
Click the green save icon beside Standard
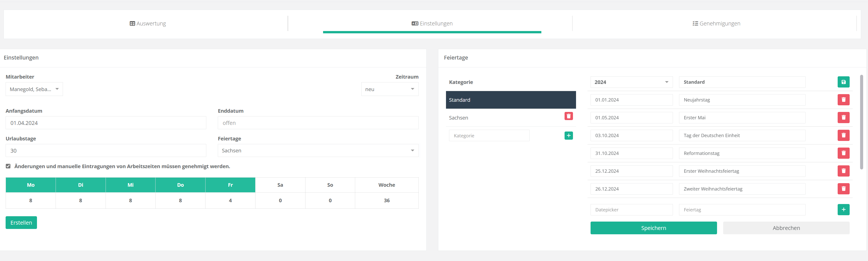[x=843, y=82]
